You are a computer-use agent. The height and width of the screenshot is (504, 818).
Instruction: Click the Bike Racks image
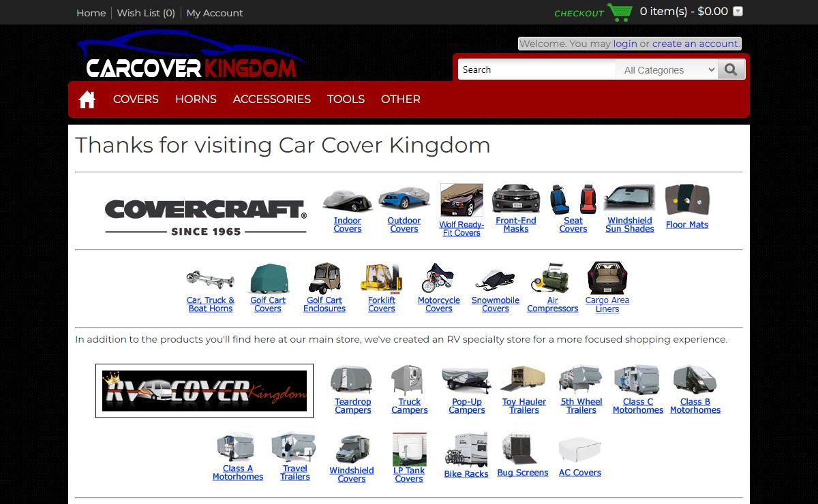(466, 450)
